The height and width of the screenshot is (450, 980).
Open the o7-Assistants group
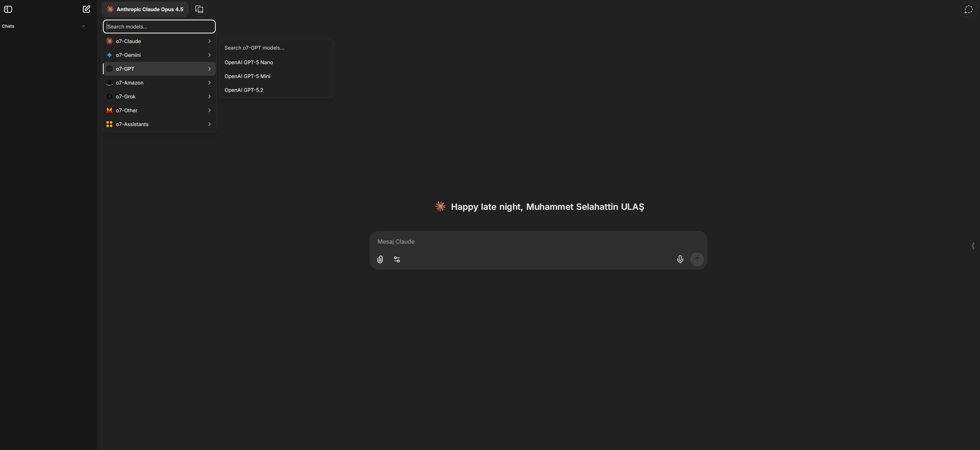coord(159,124)
